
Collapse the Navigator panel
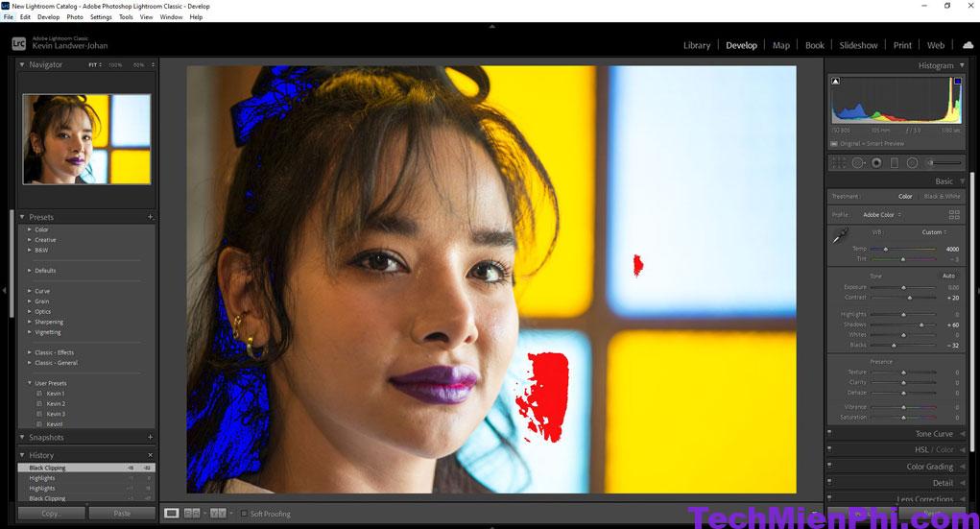click(x=22, y=64)
